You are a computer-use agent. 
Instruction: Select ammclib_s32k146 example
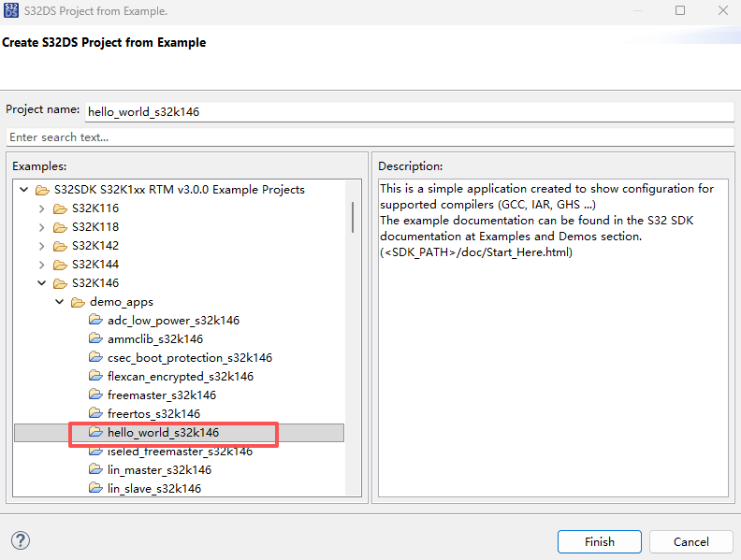pos(155,339)
